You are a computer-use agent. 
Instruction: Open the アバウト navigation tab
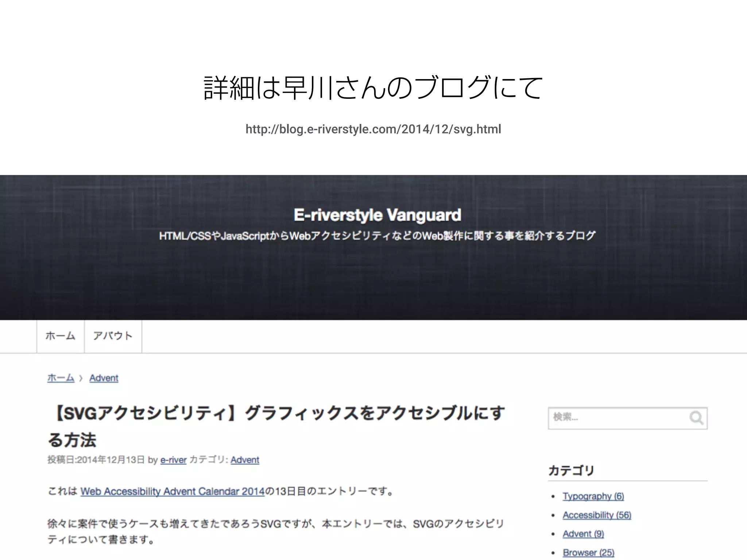pyautogui.click(x=113, y=336)
